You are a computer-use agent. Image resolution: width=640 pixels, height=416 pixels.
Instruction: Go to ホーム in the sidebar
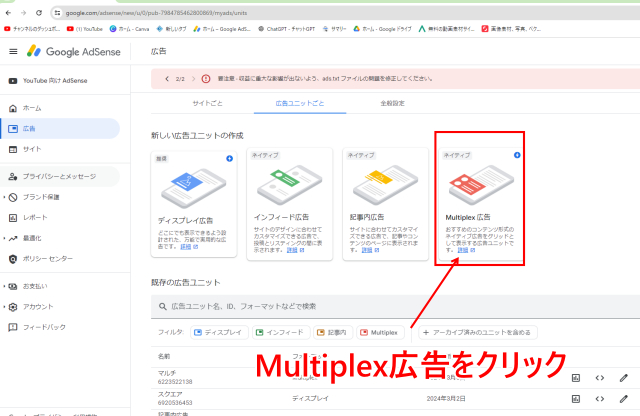[x=60, y=108]
